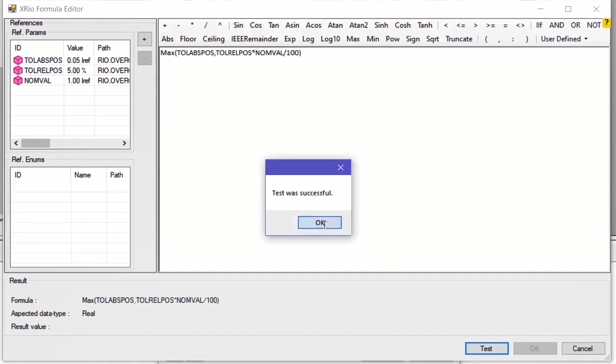The image size is (616, 364).
Task: Select the TOLRELPOS parameter row
Action: coord(43,71)
